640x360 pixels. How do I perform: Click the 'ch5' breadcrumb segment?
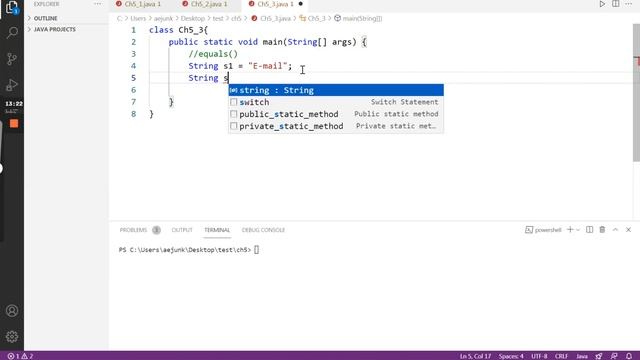236,18
